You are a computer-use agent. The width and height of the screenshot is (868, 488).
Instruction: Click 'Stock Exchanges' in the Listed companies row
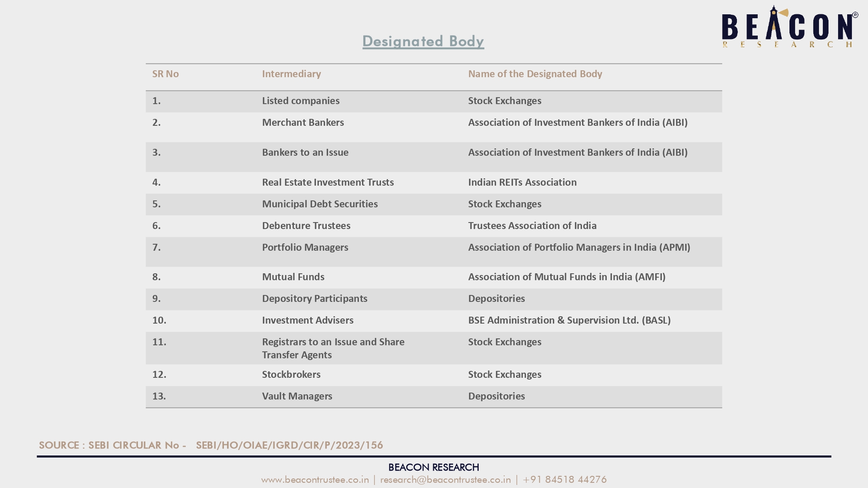(505, 101)
